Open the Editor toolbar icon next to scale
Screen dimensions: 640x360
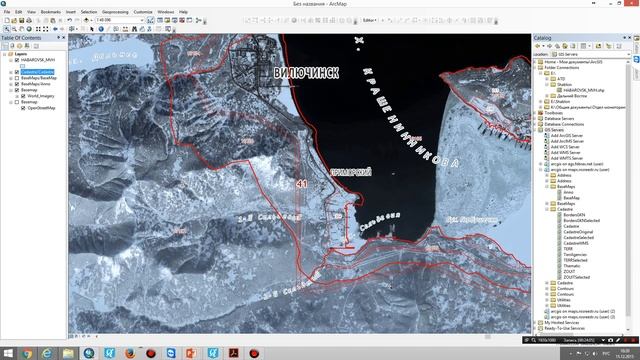coord(151,20)
